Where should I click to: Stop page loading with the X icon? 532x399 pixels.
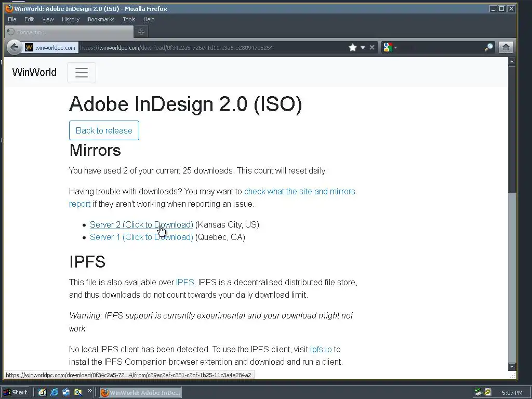coord(372,47)
